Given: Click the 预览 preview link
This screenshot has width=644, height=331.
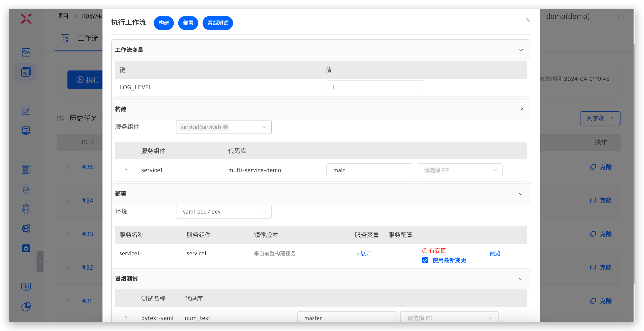Looking at the screenshot, I should pyautogui.click(x=495, y=253).
